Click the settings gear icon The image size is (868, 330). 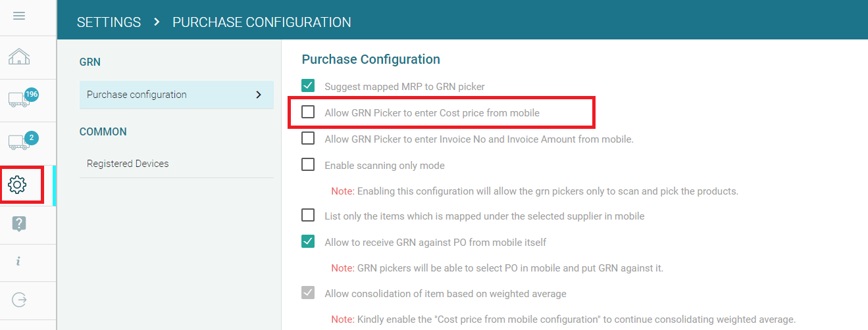[x=18, y=185]
